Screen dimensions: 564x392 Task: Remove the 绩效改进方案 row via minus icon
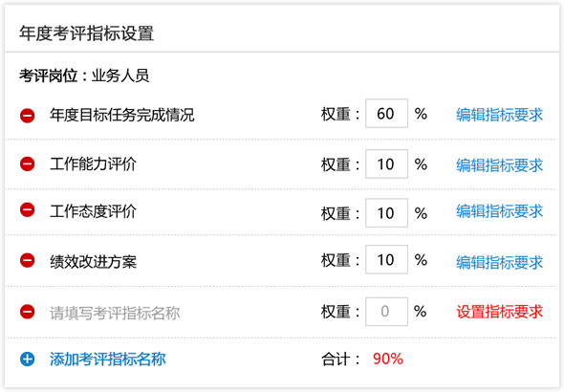pos(28,260)
